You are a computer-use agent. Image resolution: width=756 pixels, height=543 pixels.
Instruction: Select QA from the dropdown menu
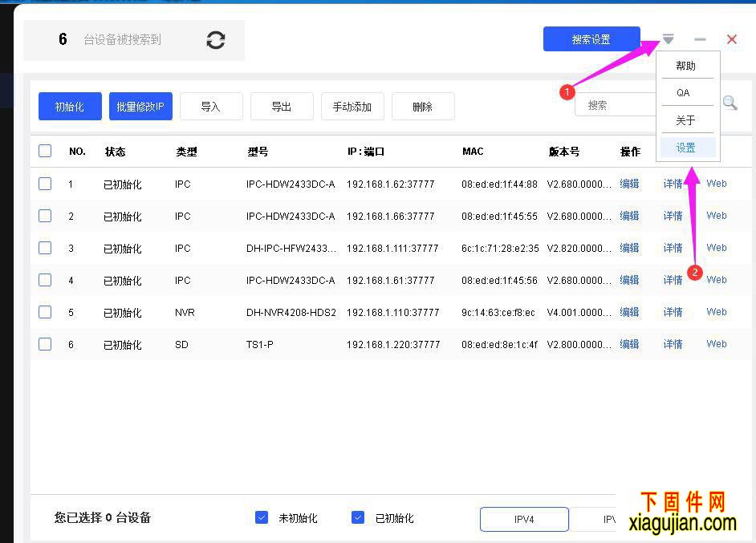(684, 92)
